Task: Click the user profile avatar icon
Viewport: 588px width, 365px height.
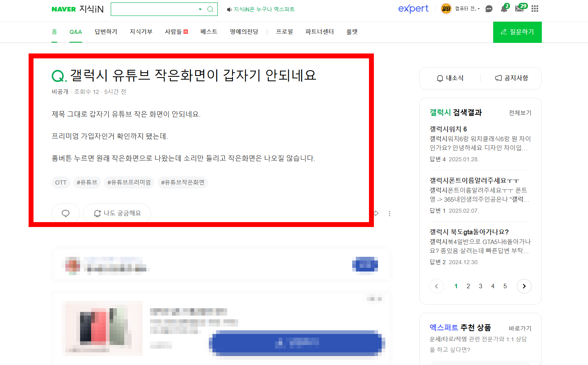Action: coord(446,9)
